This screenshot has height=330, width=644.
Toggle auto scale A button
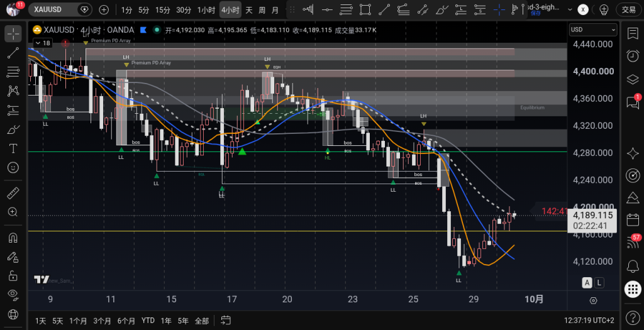tap(587, 282)
